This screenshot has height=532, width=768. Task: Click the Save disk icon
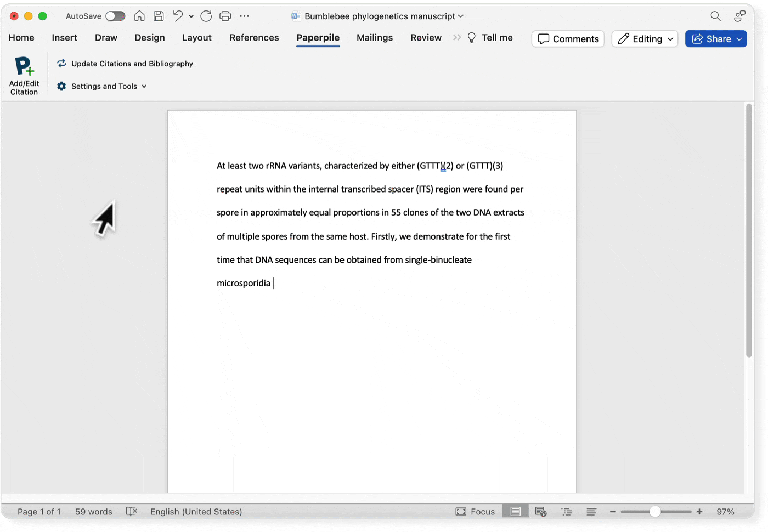pos(159,16)
